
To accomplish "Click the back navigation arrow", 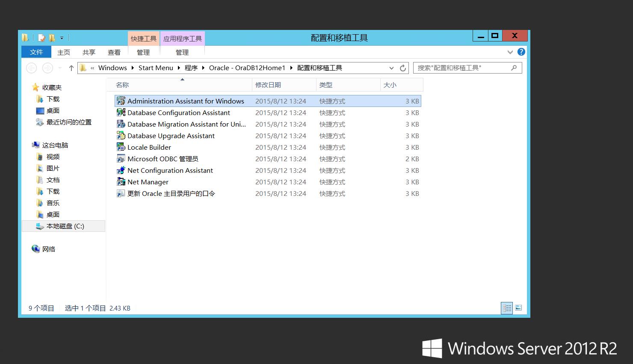I will click(x=32, y=68).
